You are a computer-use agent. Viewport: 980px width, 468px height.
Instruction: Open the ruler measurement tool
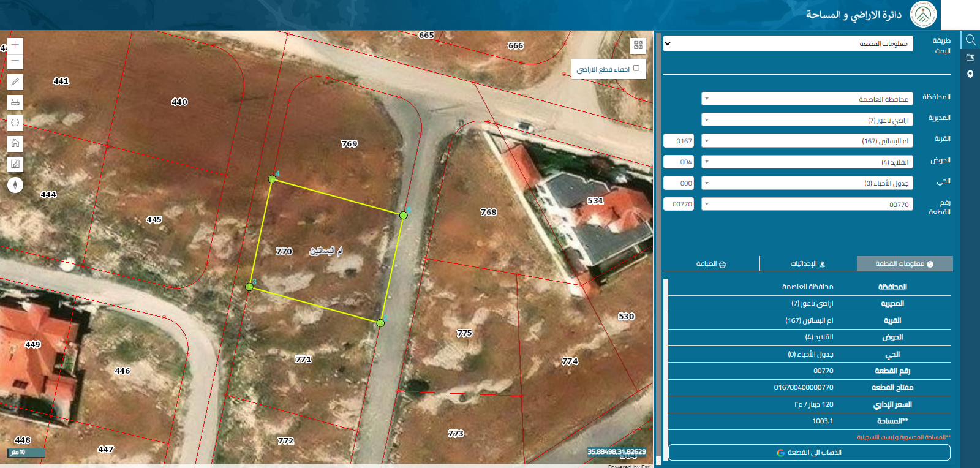15,102
